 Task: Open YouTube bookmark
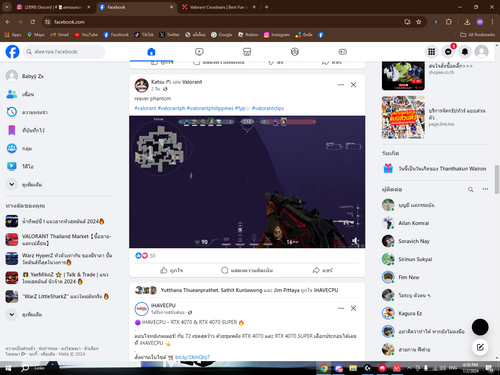(x=86, y=35)
